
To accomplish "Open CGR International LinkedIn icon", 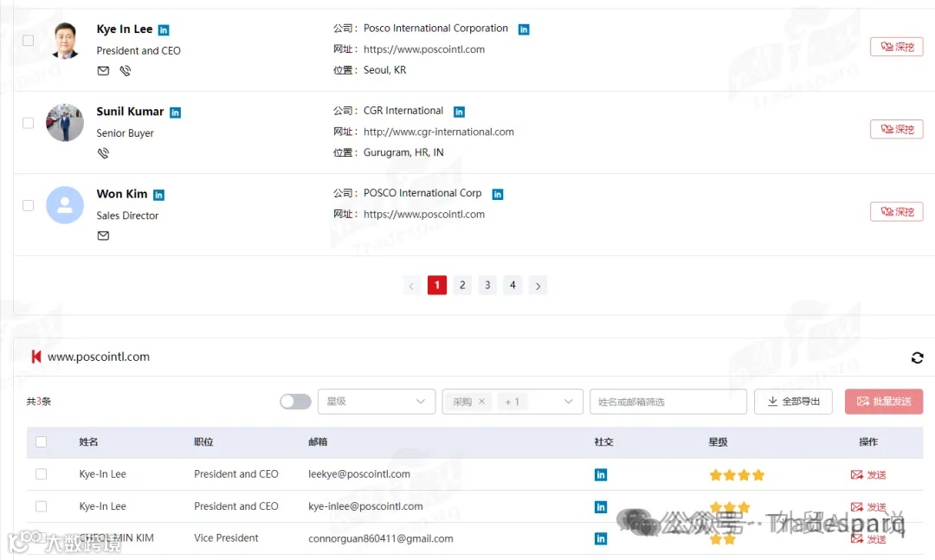I will click(x=459, y=112).
